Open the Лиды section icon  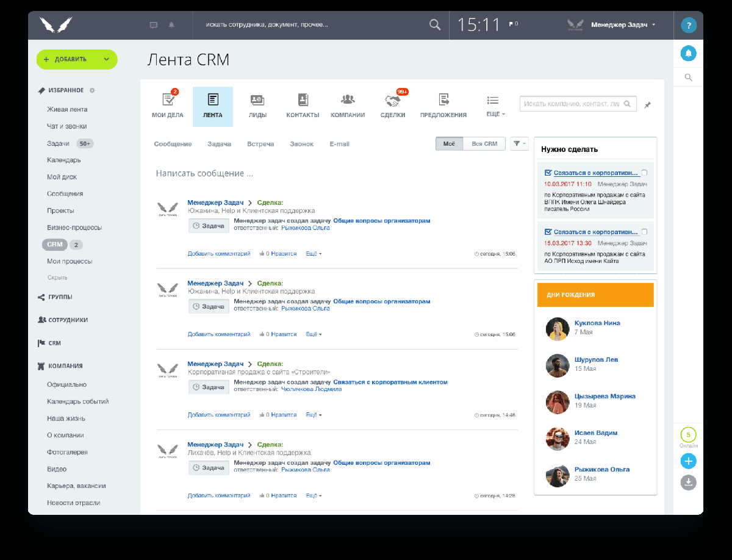point(257,99)
